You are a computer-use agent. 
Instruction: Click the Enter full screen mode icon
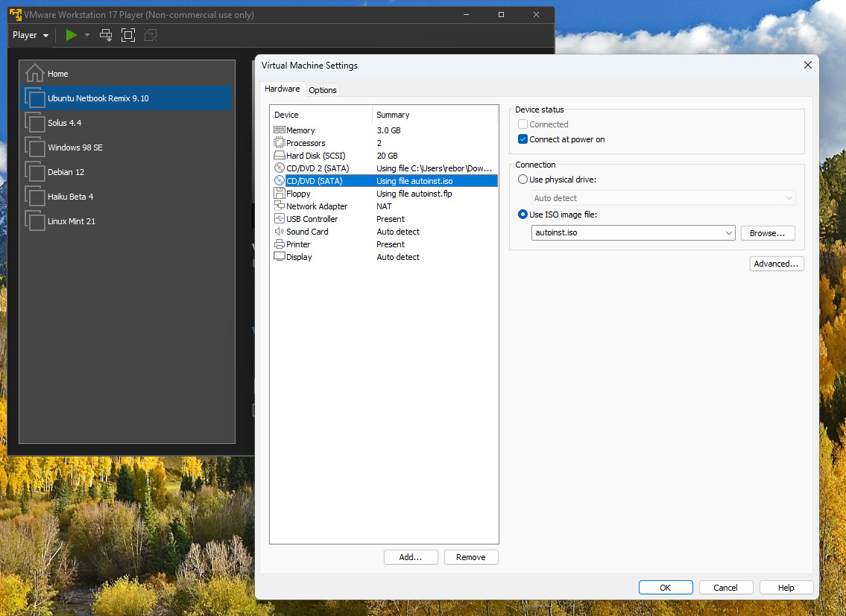(128, 35)
